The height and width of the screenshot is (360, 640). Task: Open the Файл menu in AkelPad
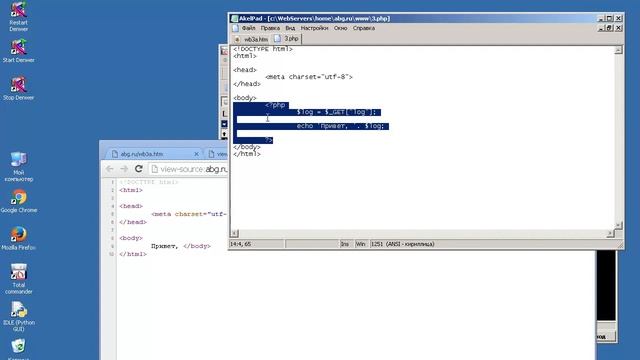(249, 28)
